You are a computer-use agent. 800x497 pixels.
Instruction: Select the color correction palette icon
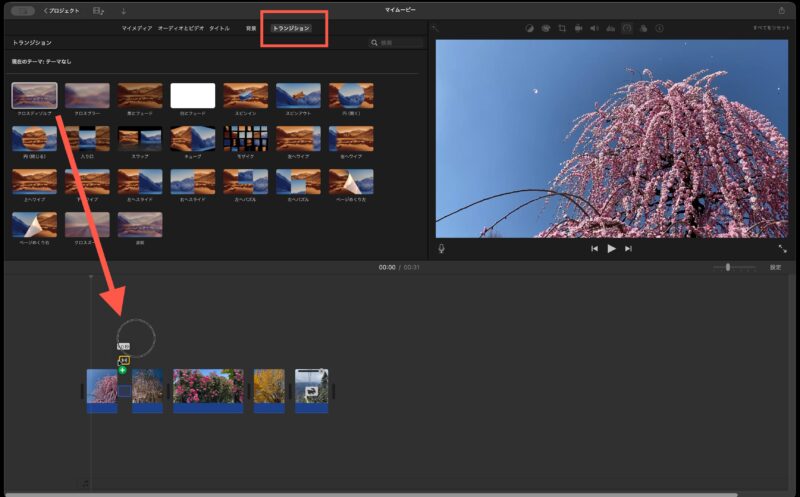[546, 28]
